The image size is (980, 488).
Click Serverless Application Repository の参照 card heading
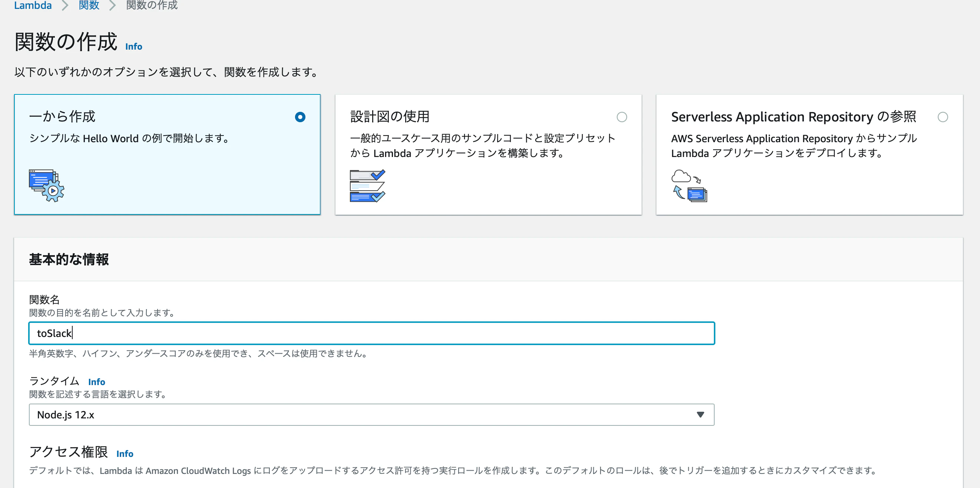coord(793,117)
